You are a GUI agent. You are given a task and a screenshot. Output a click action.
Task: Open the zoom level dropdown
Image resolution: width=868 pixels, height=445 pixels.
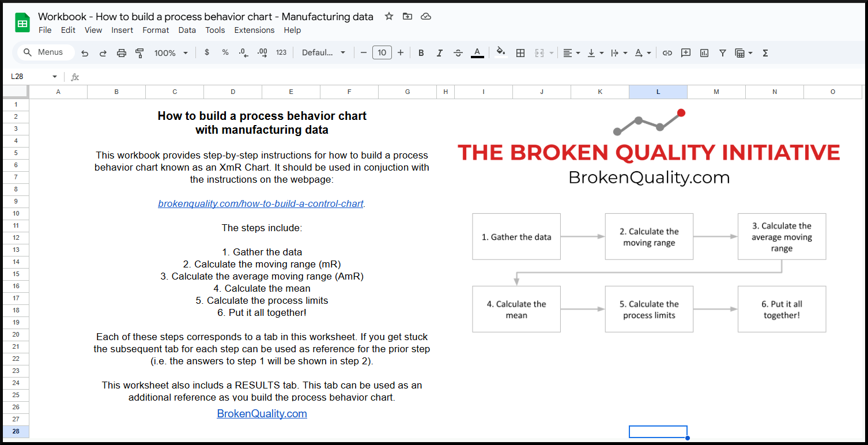point(171,53)
